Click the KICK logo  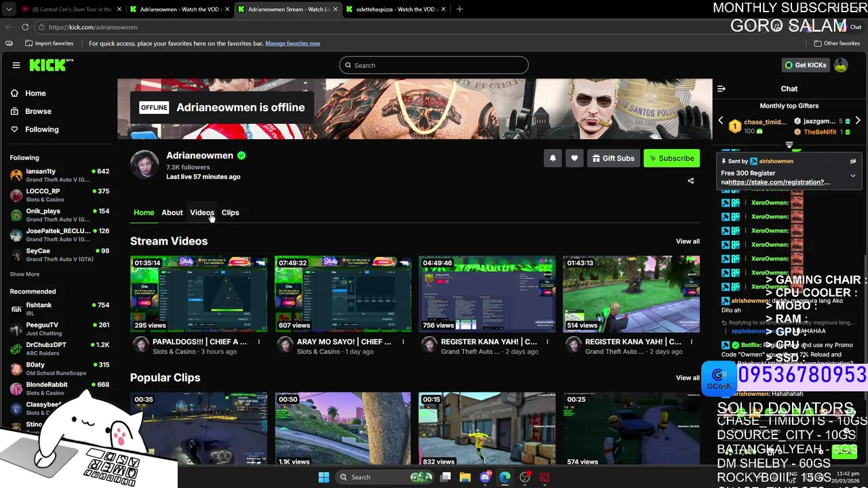click(51, 65)
